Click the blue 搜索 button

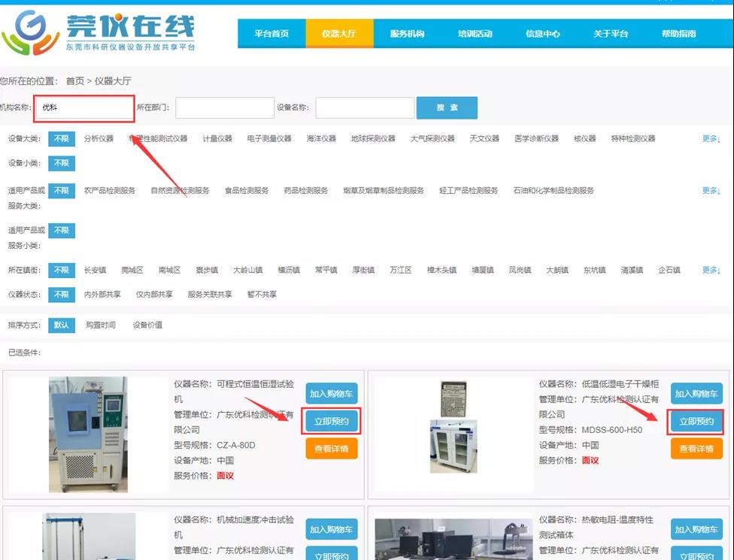(447, 107)
